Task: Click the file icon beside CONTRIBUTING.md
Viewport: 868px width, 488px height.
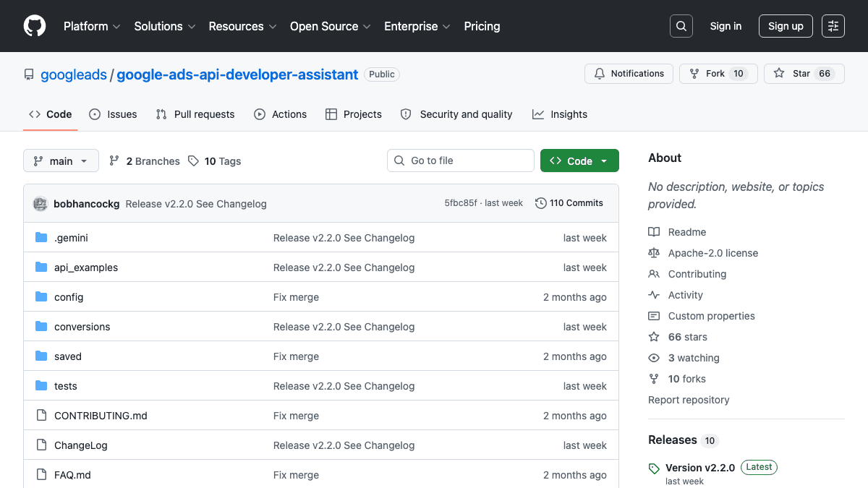Action: (41, 415)
